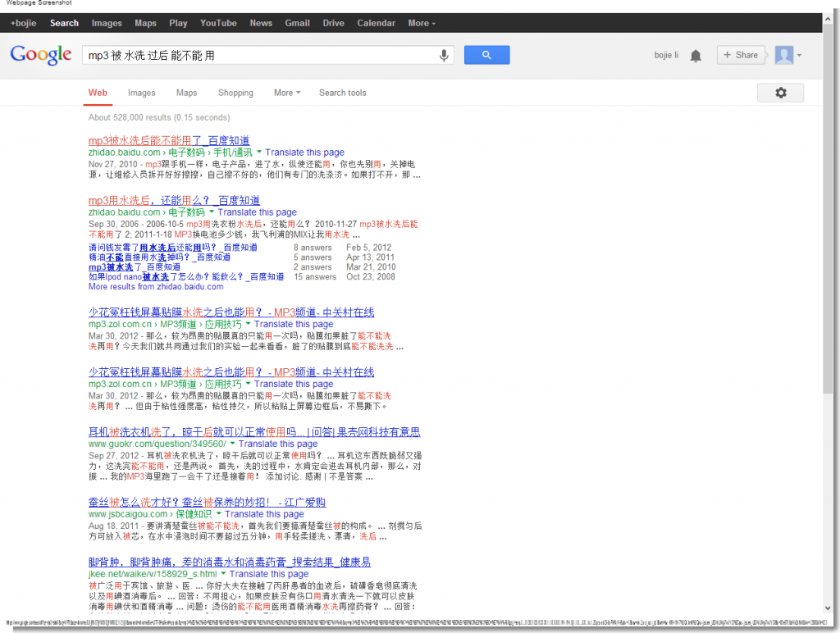Open search settings via the gear icon
The width and height of the screenshot is (840, 633).
tap(780, 93)
